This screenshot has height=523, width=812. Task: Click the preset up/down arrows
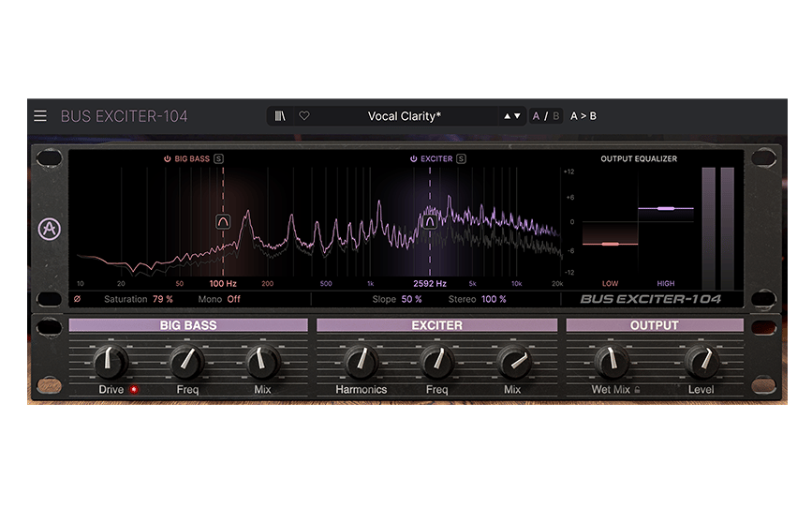[512, 116]
